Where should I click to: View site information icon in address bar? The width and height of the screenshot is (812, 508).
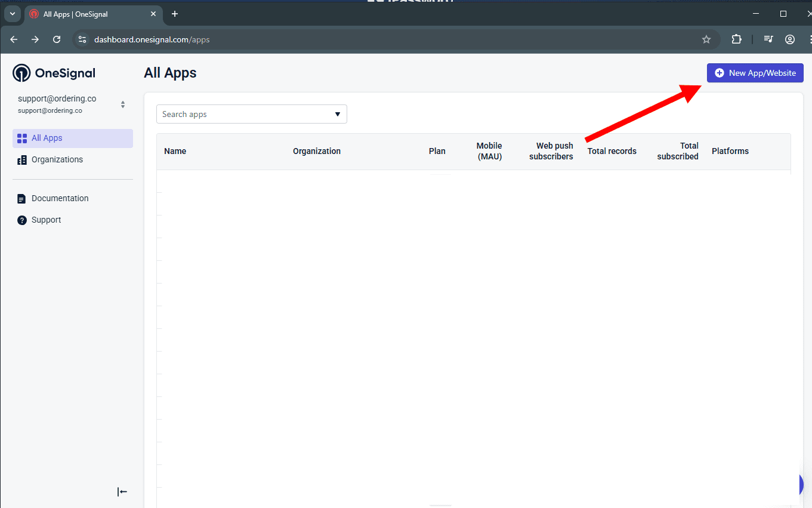[83, 39]
